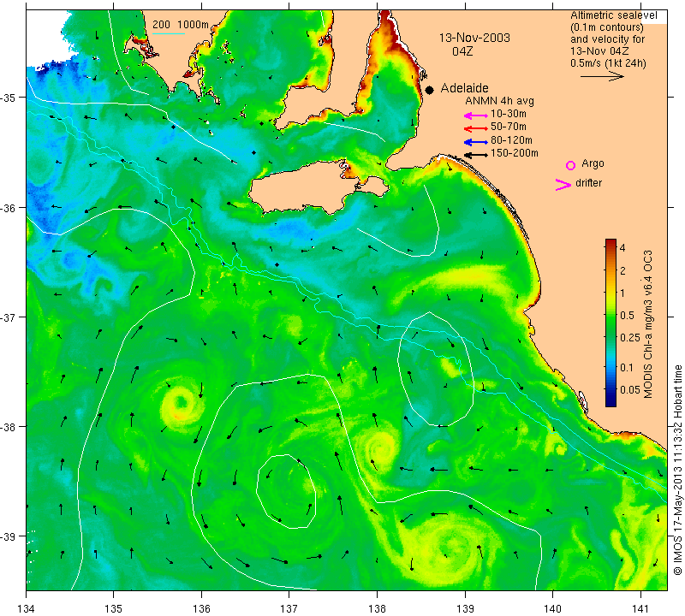Click the 200 1000m bathymetry label
Screen dimensions: 685x616
pos(181,25)
